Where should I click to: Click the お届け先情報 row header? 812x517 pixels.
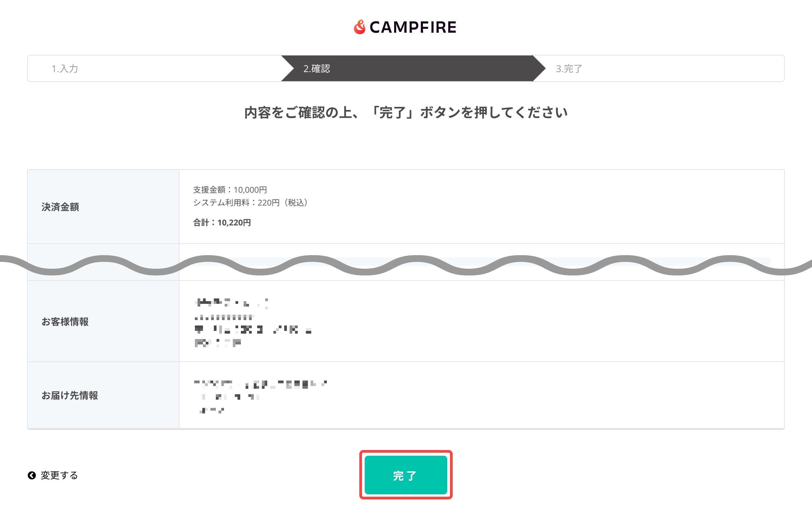[x=70, y=395]
